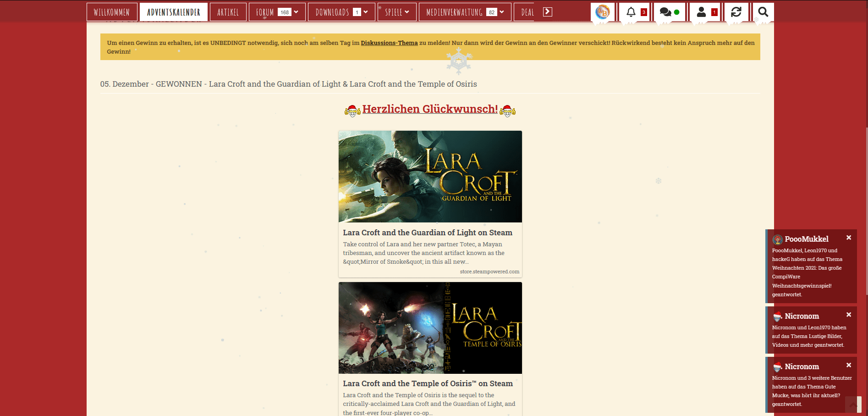The width and height of the screenshot is (868, 416).
Task: Open the user moderation person icon
Action: 701,12
